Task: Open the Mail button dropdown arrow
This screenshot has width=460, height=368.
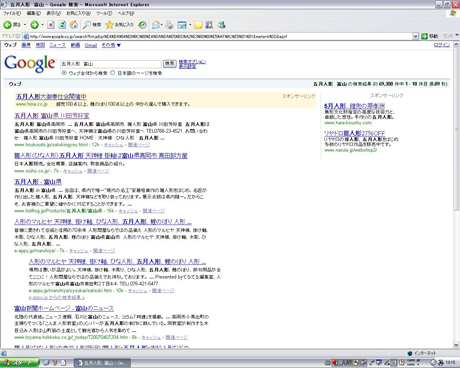Action: click(x=162, y=25)
